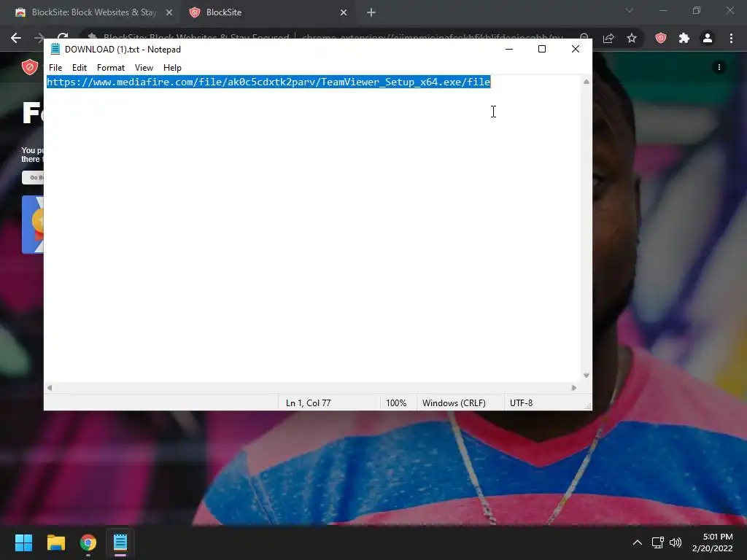Click the 100% zoom status entry

(x=396, y=402)
